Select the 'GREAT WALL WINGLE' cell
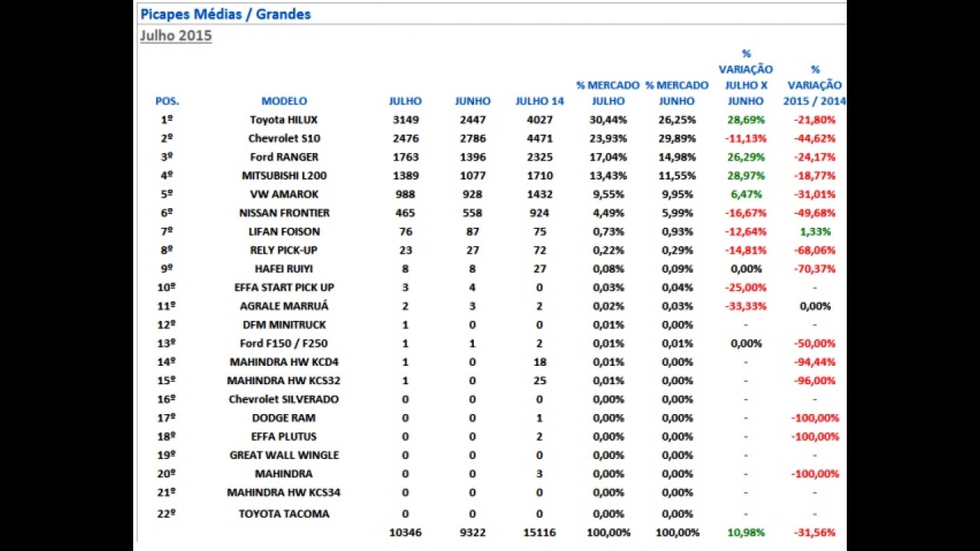Image resolution: width=980 pixels, height=551 pixels. coord(284,455)
